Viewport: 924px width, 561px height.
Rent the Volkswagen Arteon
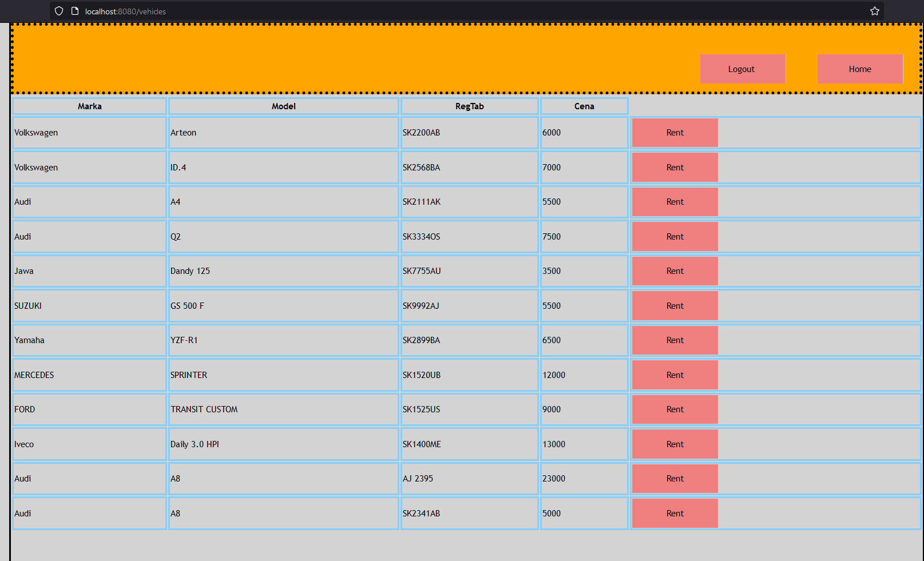click(x=675, y=133)
